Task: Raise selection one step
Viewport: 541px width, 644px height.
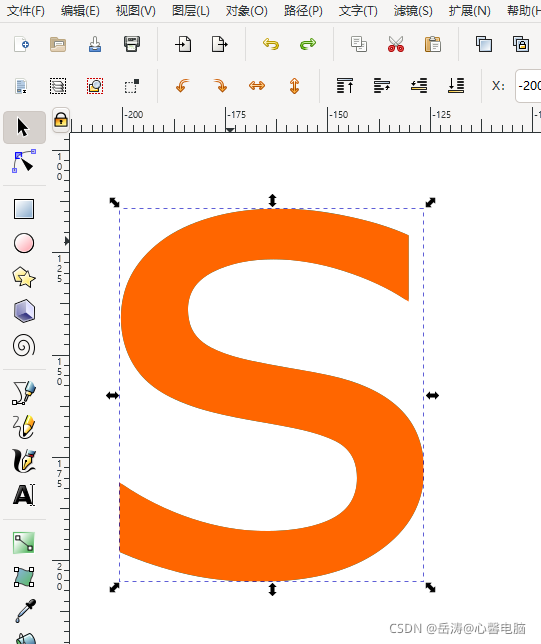Action: 382,86
